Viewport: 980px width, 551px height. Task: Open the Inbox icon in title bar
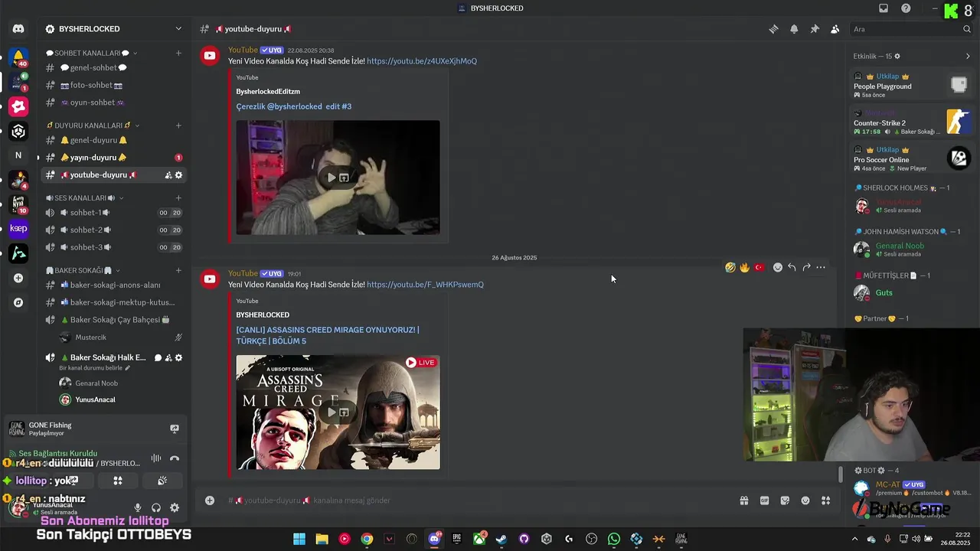click(884, 8)
